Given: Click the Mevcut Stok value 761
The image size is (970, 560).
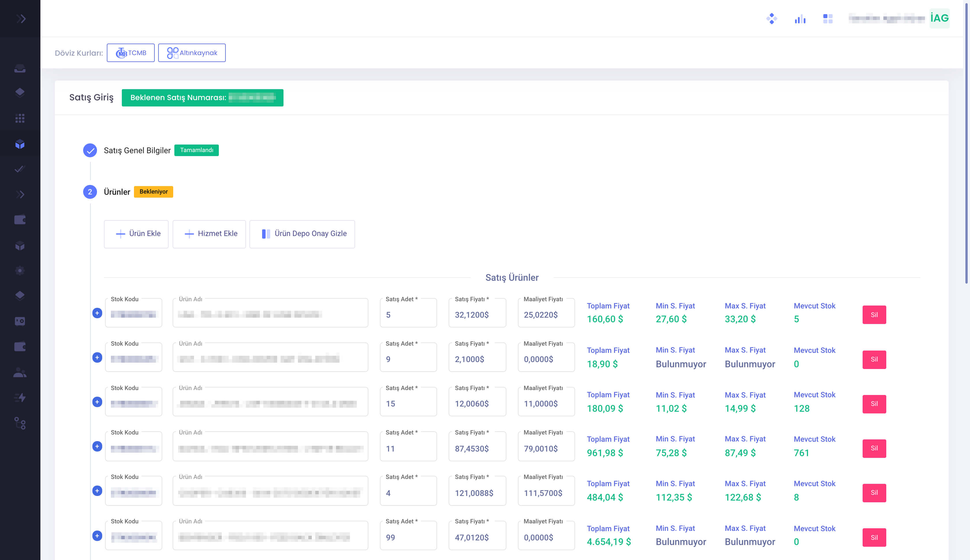Looking at the screenshot, I should 801,453.
